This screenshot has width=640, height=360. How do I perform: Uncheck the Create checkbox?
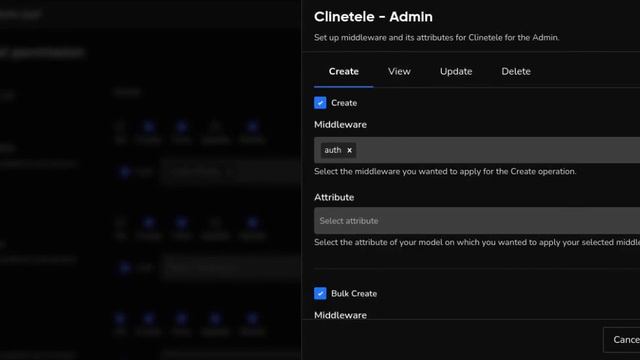tap(320, 103)
